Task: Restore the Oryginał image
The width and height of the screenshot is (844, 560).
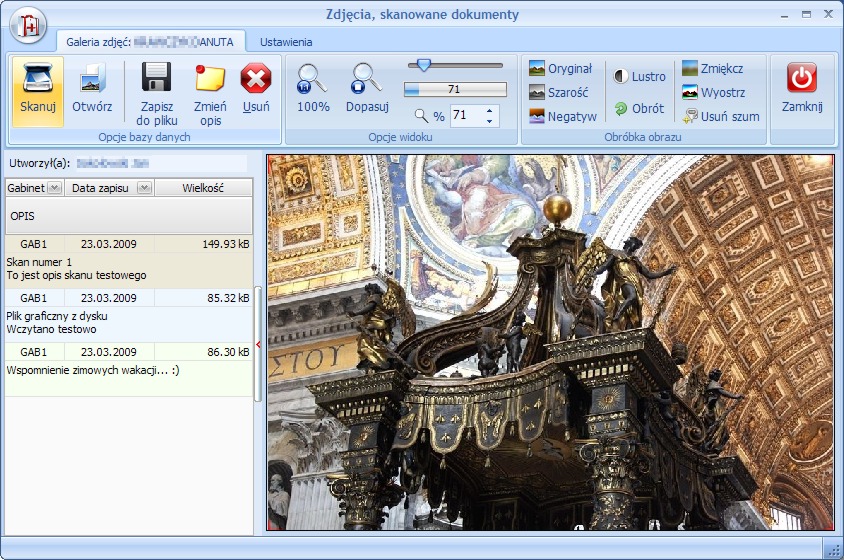Action: pos(560,69)
